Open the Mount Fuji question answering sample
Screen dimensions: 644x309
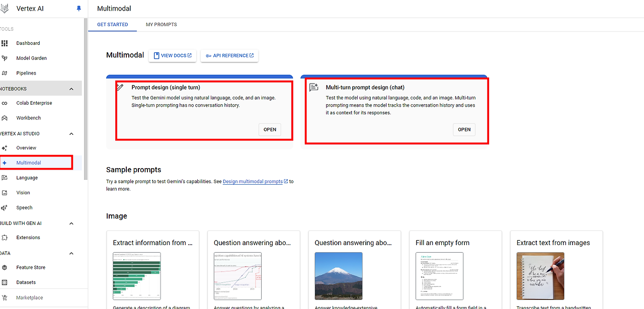click(354, 270)
